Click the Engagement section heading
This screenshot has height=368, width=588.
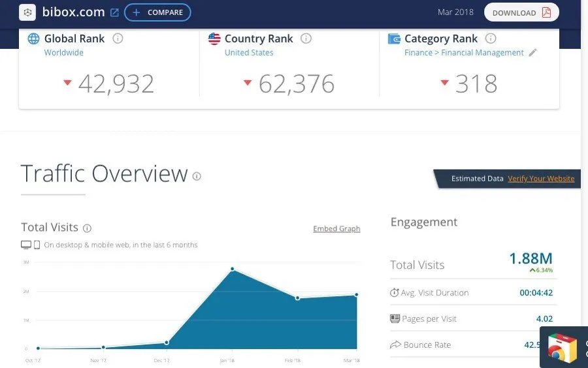point(424,222)
